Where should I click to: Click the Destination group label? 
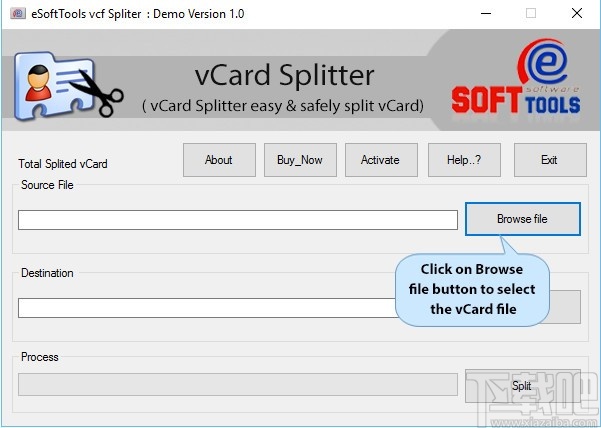(x=47, y=273)
